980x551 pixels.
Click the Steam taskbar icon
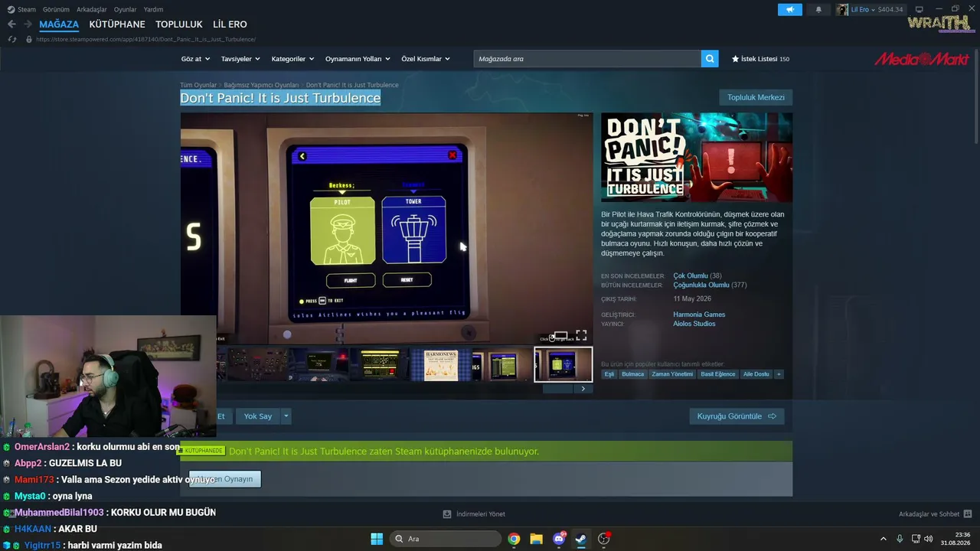coord(581,539)
